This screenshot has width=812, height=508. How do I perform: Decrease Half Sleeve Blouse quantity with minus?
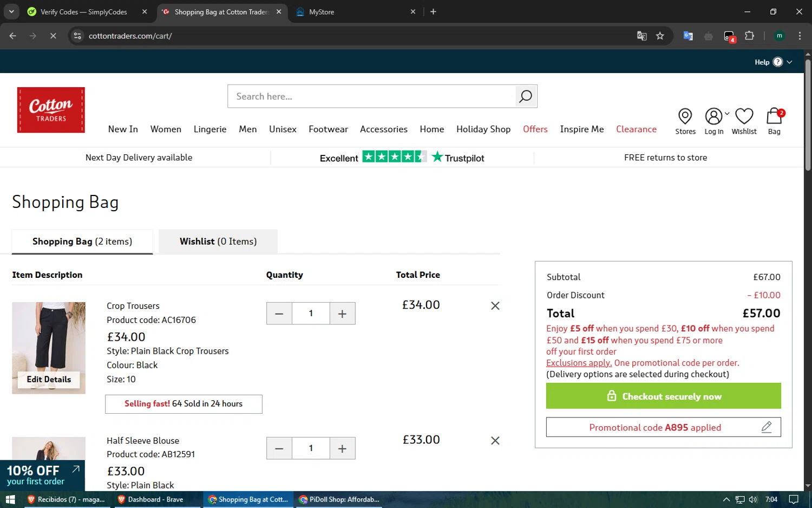coord(279,448)
